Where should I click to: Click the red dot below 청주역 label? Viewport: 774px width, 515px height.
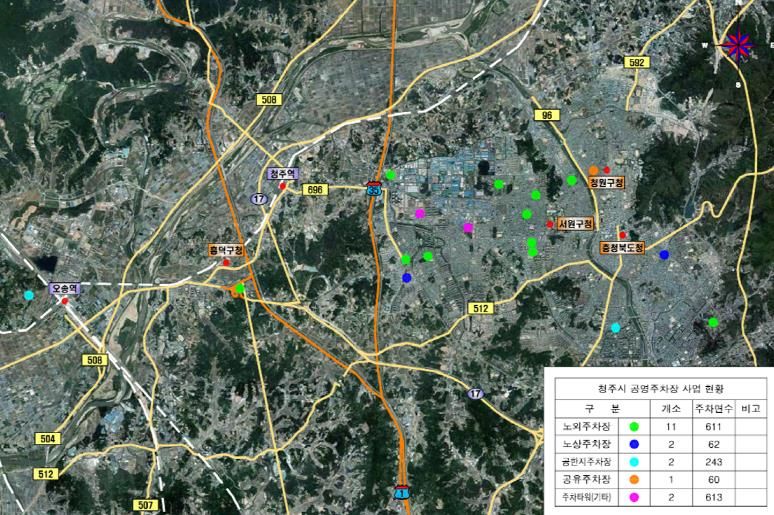point(283,186)
